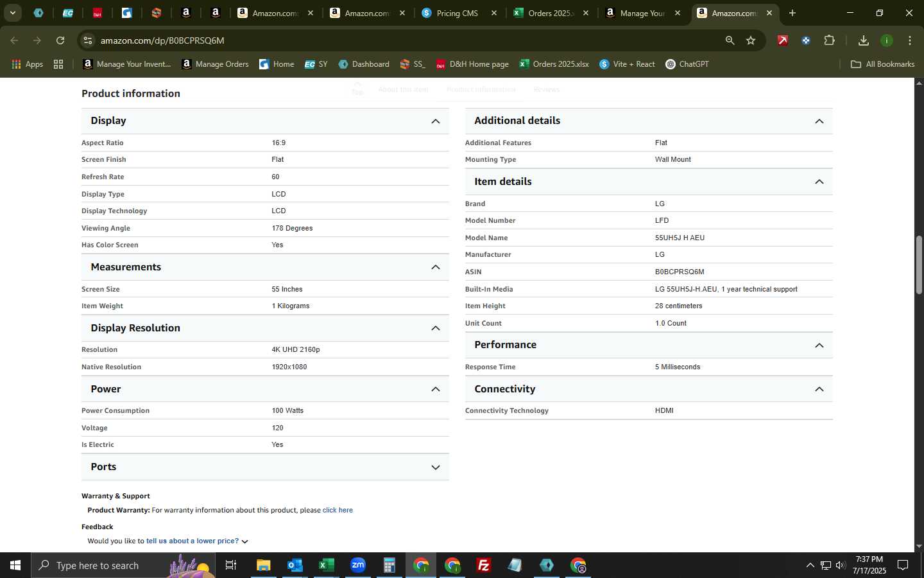Open D&H Home page bookmark
The width and height of the screenshot is (924, 578).
tap(472, 64)
